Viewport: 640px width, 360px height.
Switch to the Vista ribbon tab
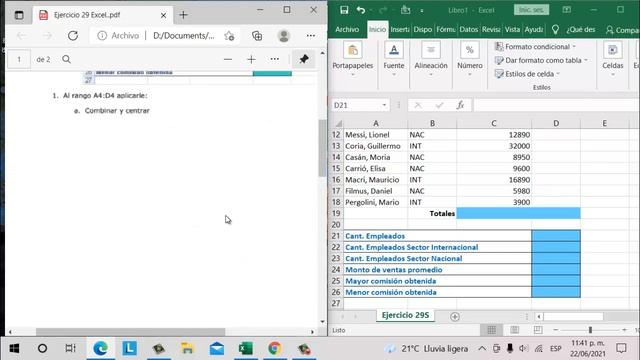pos(512,29)
